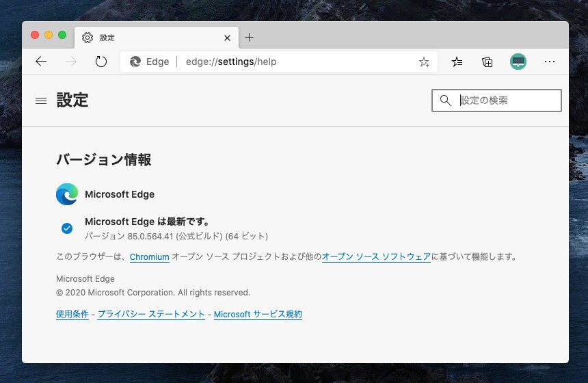Select the 設定 browser tab
This screenshot has width=588, height=383.
157,38
